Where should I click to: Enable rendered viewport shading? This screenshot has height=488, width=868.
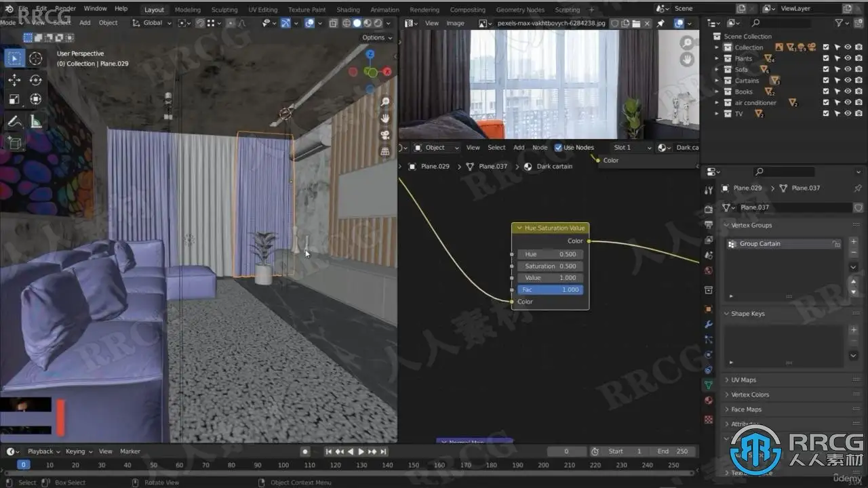point(378,23)
